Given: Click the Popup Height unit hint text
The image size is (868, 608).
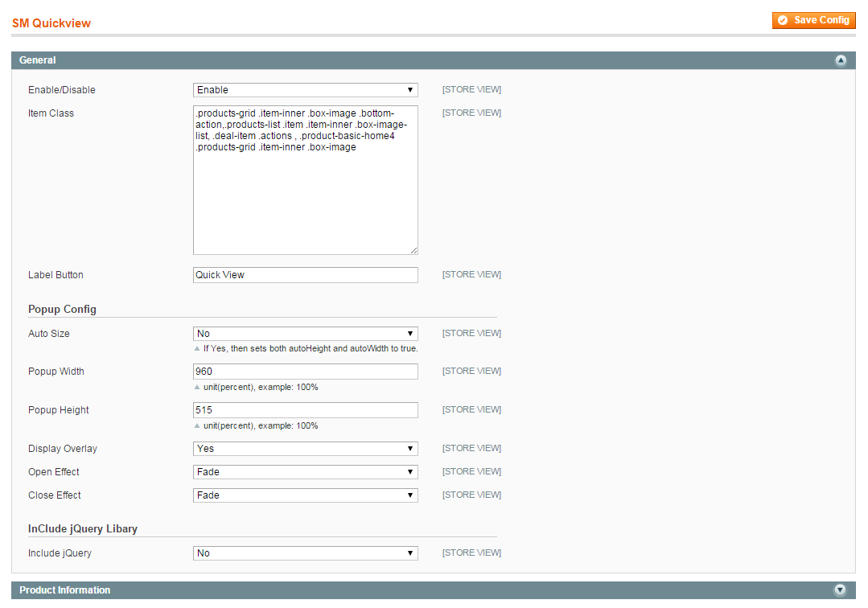Looking at the screenshot, I should click(260, 426).
